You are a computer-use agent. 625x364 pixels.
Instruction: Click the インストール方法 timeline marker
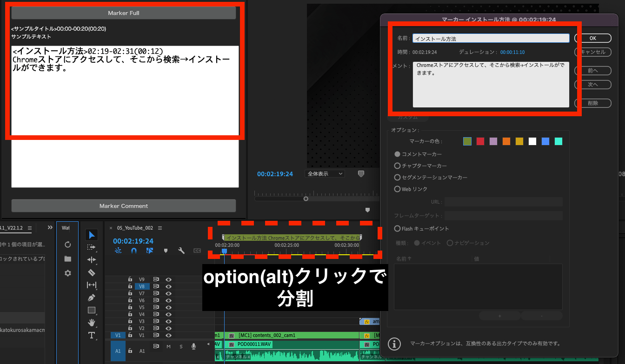(x=292, y=238)
